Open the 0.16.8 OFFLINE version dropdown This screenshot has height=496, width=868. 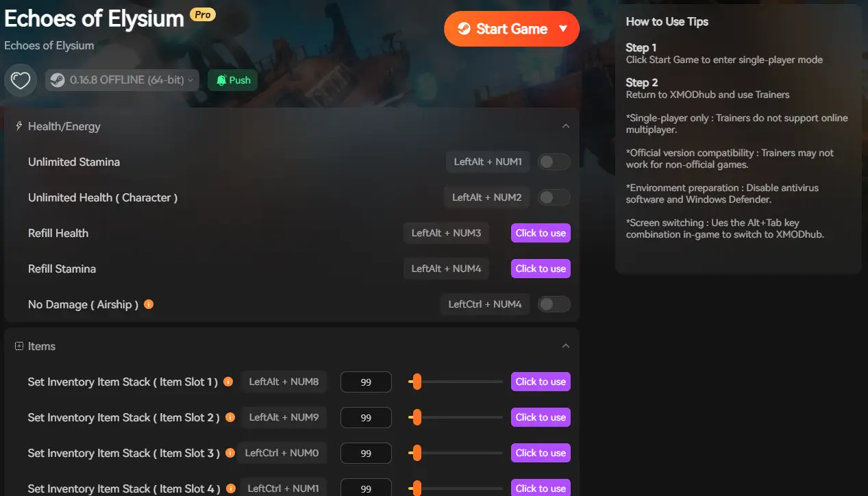tap(123, 80)
